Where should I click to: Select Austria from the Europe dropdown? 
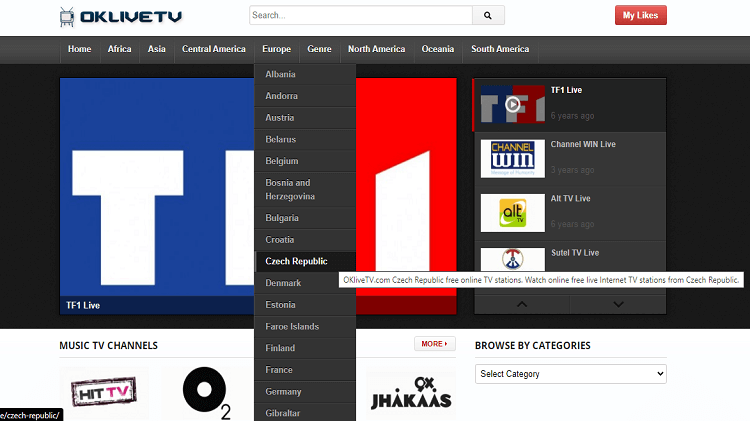pos(305,118)
